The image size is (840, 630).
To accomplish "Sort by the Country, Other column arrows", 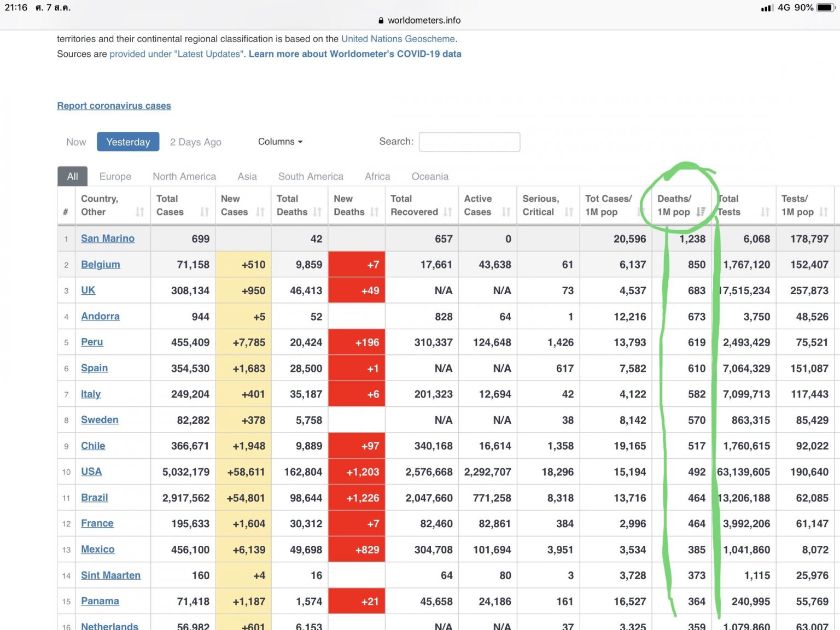I will coord(140,212).
